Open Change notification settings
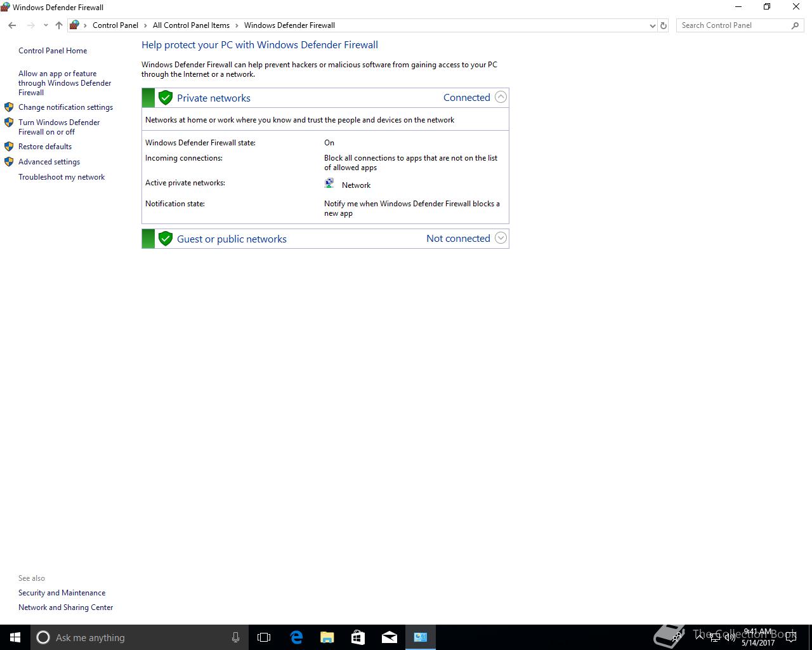 [x=65, y=107]
